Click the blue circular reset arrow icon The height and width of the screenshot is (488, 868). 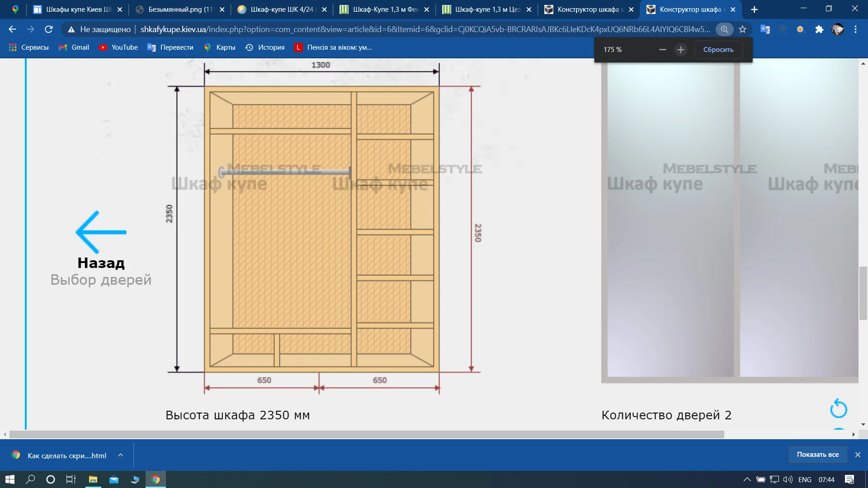pos(839,408)
